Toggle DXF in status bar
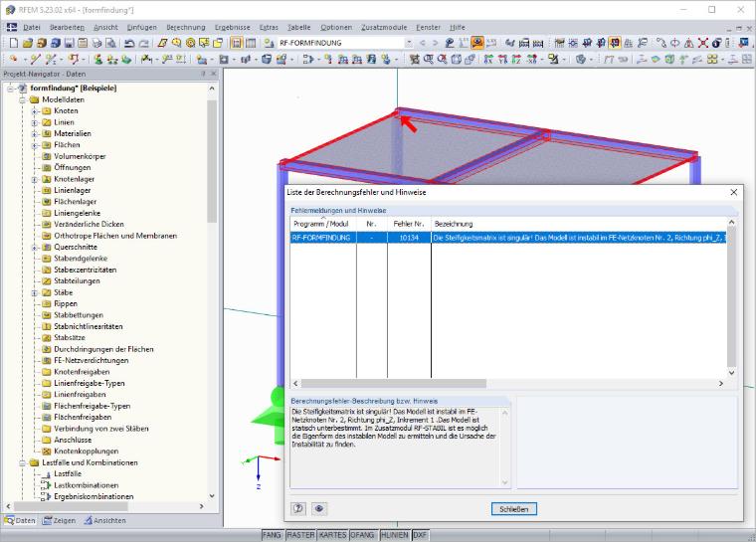This screenshot has width=756, height=542. click(x=420, y=535)
